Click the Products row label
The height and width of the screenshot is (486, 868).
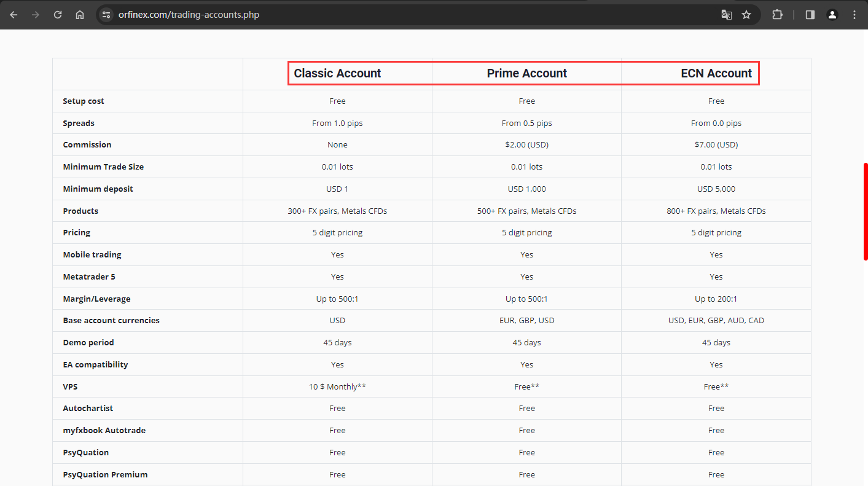(80, 211)
